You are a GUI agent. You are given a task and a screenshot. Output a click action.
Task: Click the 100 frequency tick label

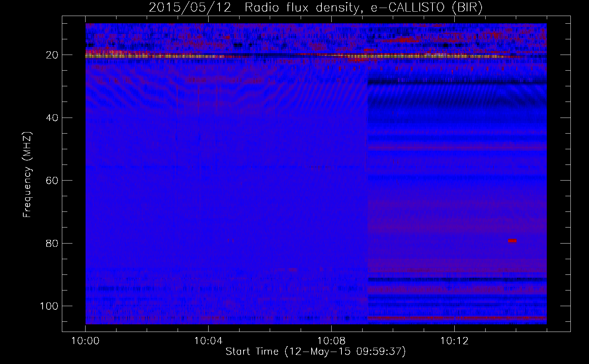tap(49, 306)
